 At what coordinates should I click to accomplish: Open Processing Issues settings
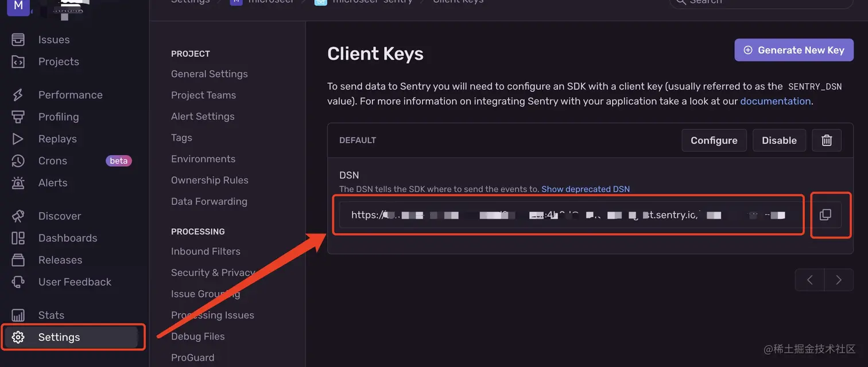click(x=212, y=315)
